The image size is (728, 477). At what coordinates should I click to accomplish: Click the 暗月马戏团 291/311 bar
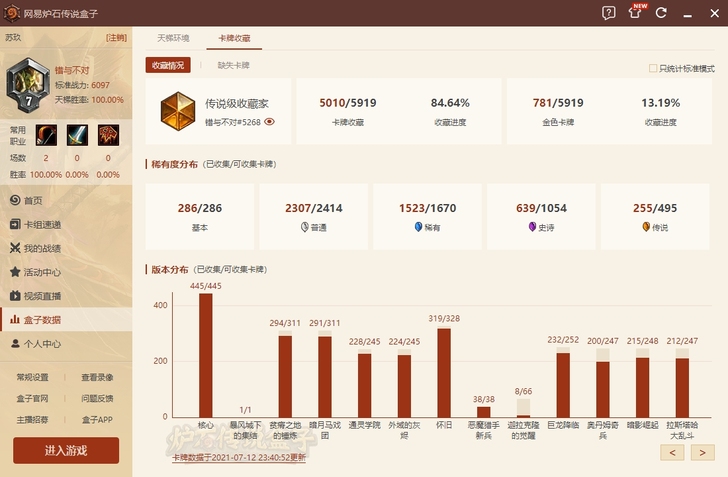[x=325, y=374]
